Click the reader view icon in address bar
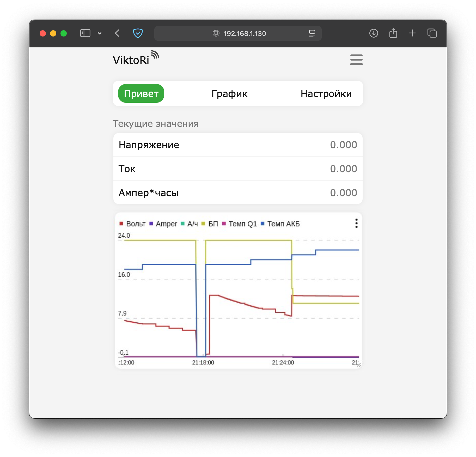 coord(312,33)
